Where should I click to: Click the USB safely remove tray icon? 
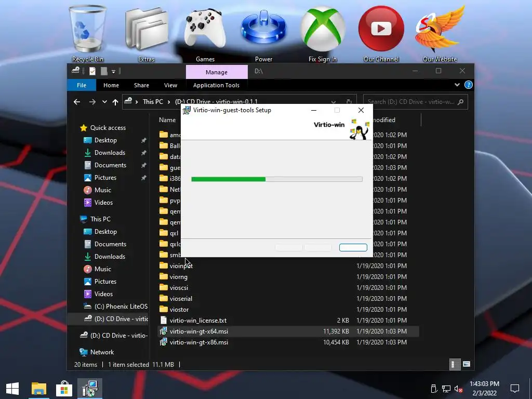tap(434, 389)
